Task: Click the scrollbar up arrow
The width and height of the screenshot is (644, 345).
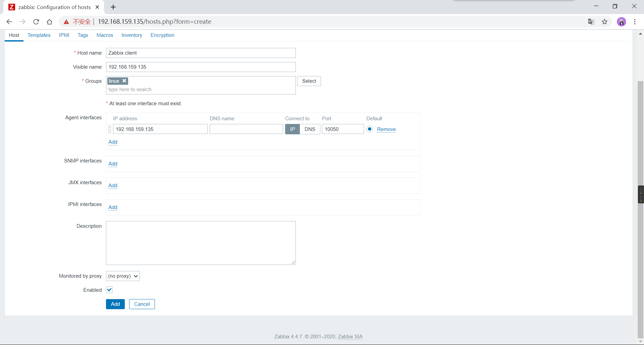Action: [x=641, y=34]
